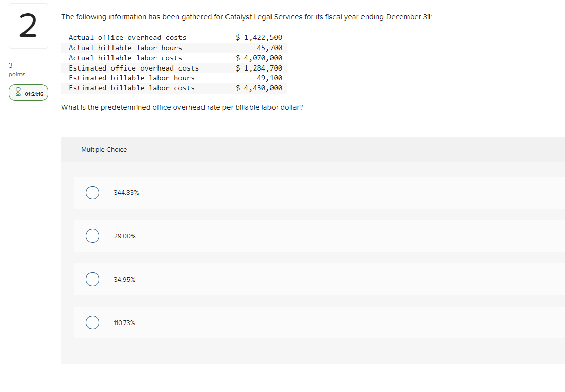Click the $1,422,500 amount
This screenshot has height=392, width=565.
click(259, 38)
